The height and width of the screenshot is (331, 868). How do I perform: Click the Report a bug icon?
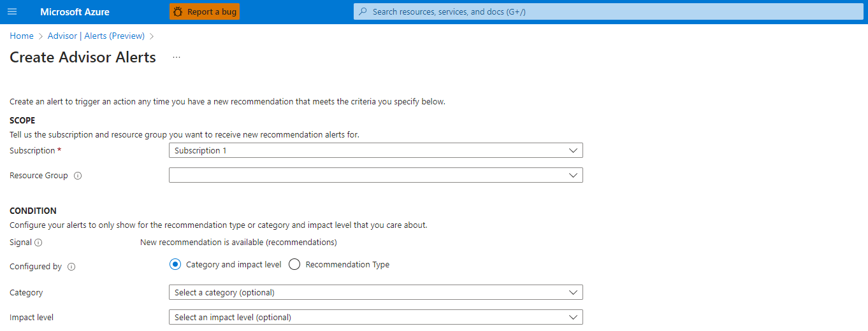[178, 12]
